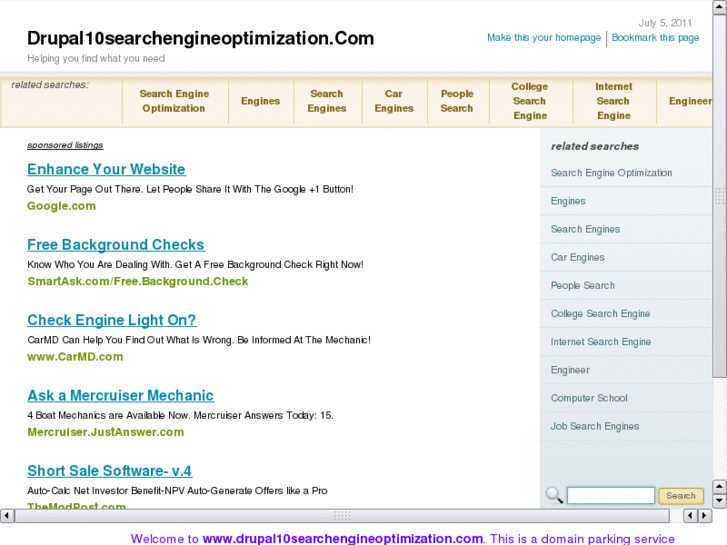Click the sidebar search text field
Screen dimensions: 727x545
pyautogui.click(x=611, y=495)
